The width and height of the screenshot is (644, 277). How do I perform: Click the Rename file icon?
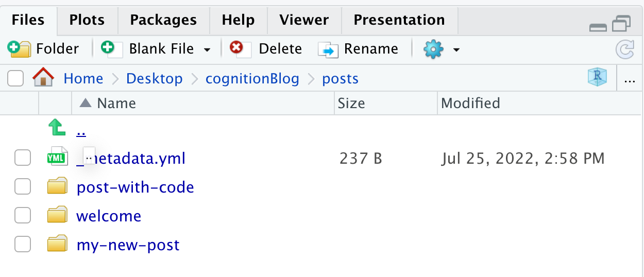pyautogui.click(x=328, y=49)
